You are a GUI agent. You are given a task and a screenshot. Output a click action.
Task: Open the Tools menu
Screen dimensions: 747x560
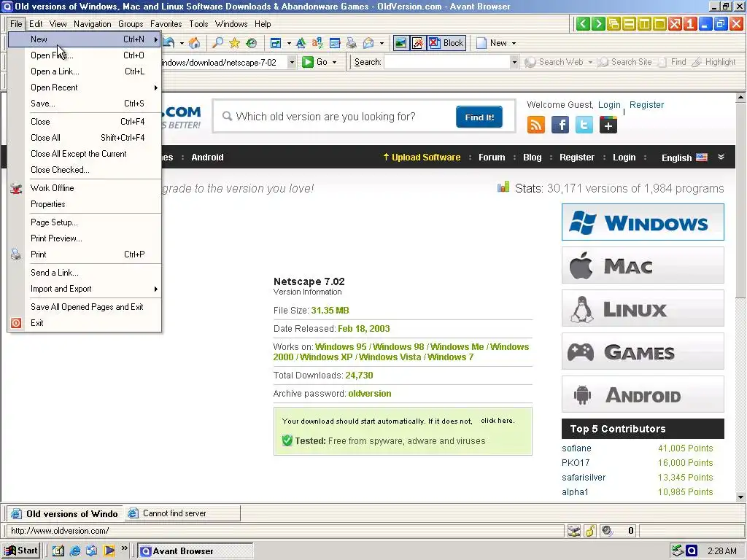point(198,24)
